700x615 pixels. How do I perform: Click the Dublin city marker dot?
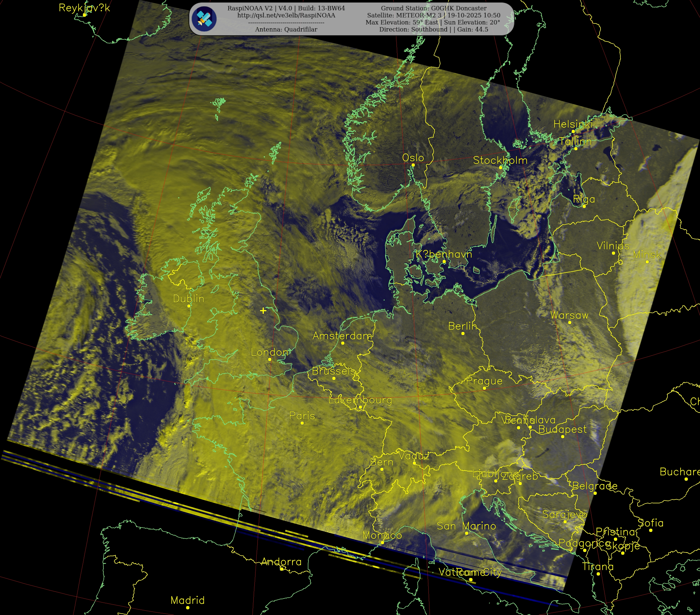click(189, 306)
